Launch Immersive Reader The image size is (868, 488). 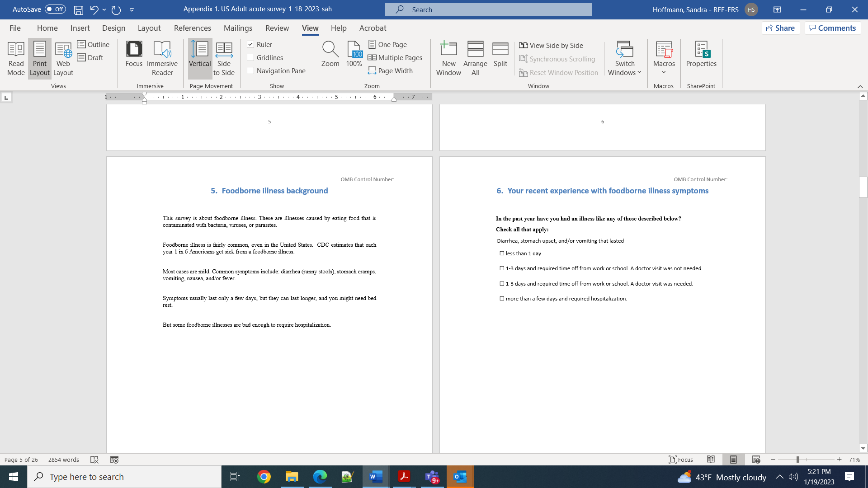[x=162, y=59]
